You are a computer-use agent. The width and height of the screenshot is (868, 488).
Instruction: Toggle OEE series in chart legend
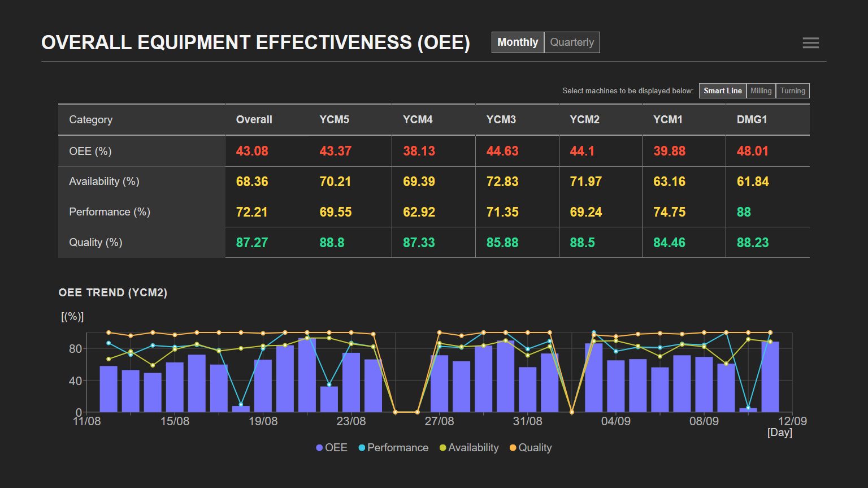point(332,448)
